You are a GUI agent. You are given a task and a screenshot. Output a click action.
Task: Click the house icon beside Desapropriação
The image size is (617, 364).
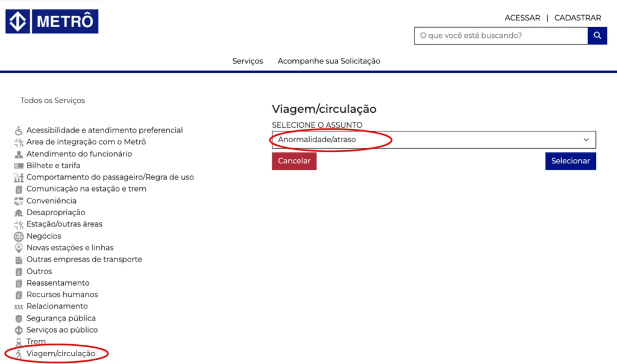19,213
